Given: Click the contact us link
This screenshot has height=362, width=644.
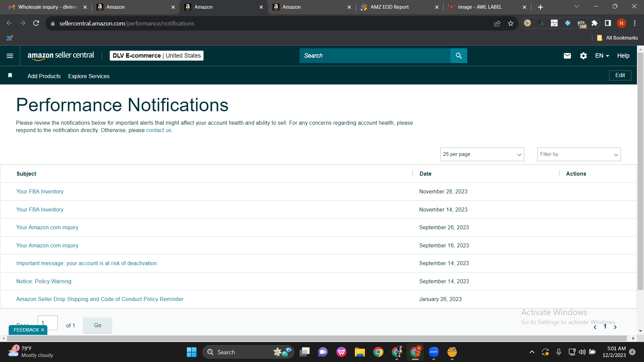Looking at the screenshot, I should click(x=159, y=130).
